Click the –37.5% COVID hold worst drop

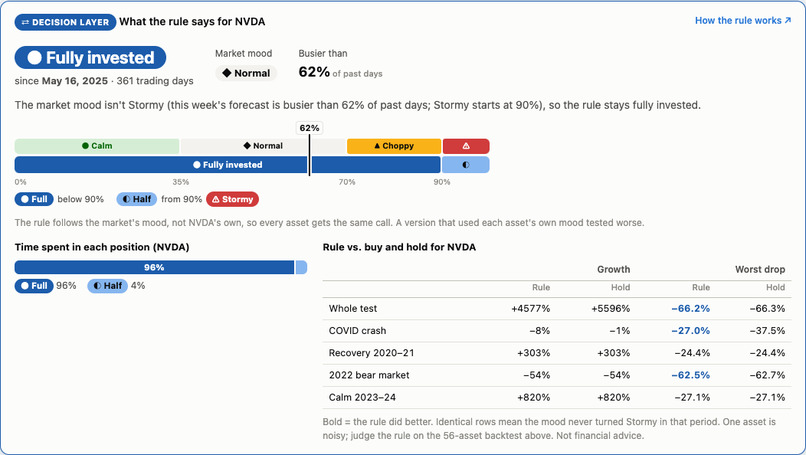pos(767,331)
